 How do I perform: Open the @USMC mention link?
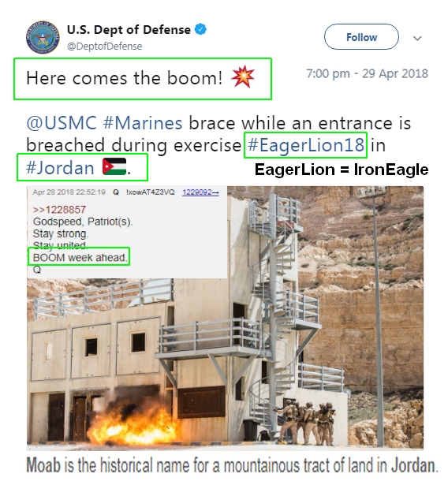tap(62, 123)
